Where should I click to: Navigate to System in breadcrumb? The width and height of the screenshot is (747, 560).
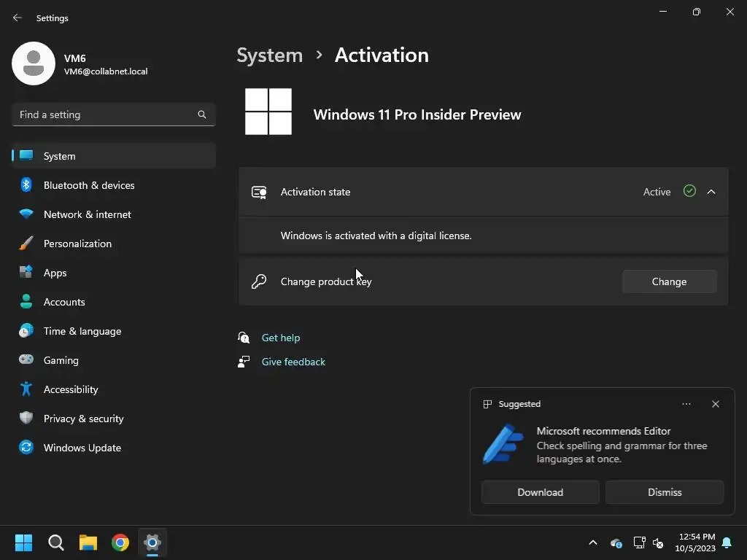pos(270,55)
